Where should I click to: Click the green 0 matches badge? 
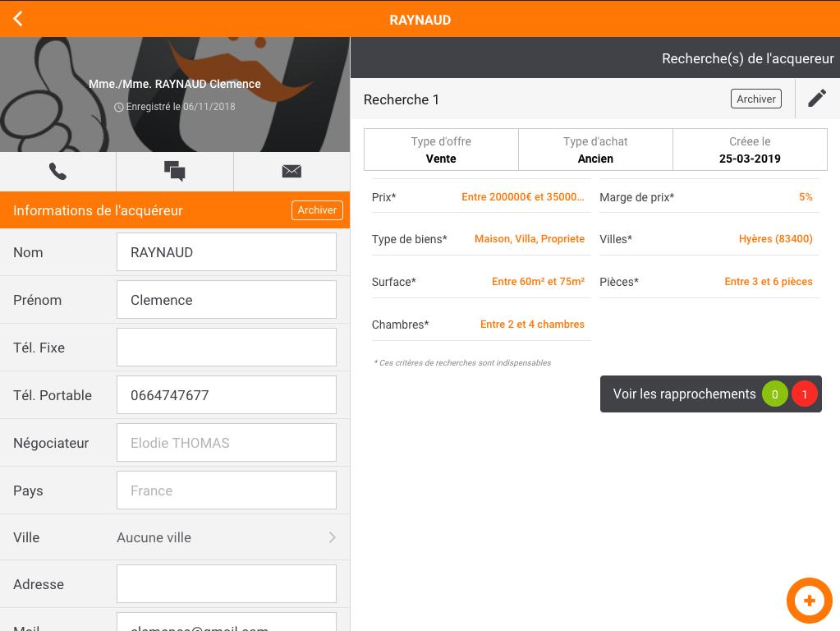(774, 394)
